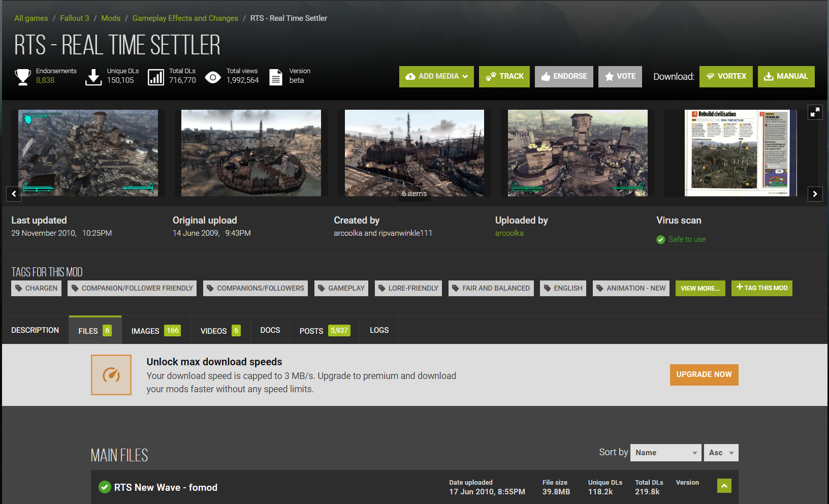
Task: Go to the previous gallery image
Action: click(14, 194)
